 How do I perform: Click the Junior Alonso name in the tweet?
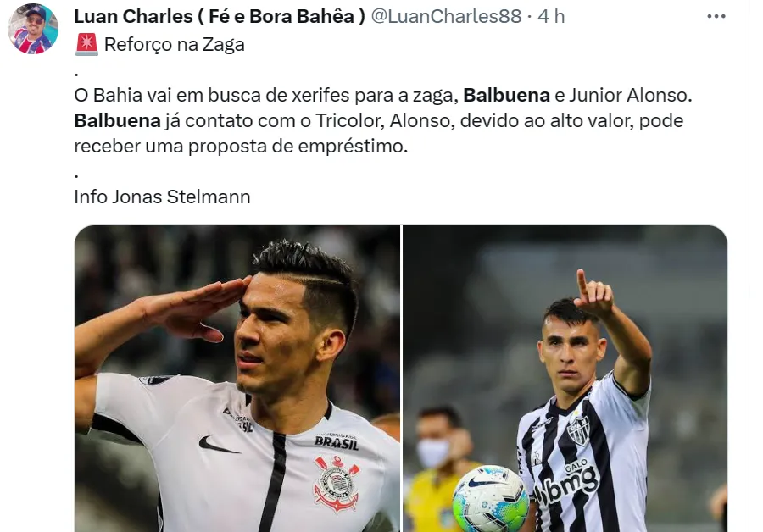[630, 96]
